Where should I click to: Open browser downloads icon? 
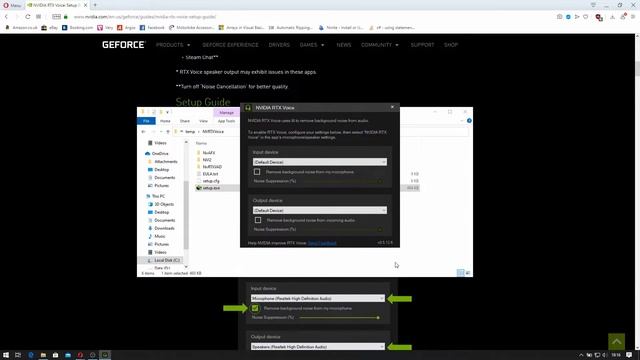coord(612,17)
